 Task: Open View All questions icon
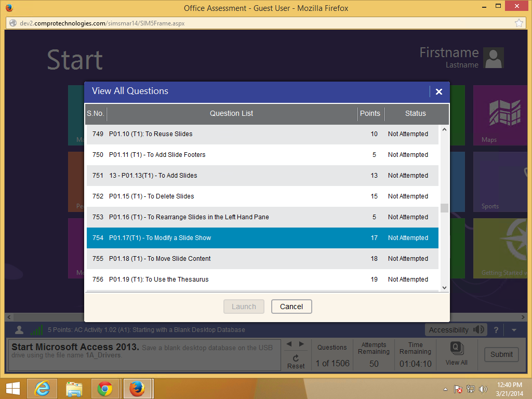click(456, 349)
